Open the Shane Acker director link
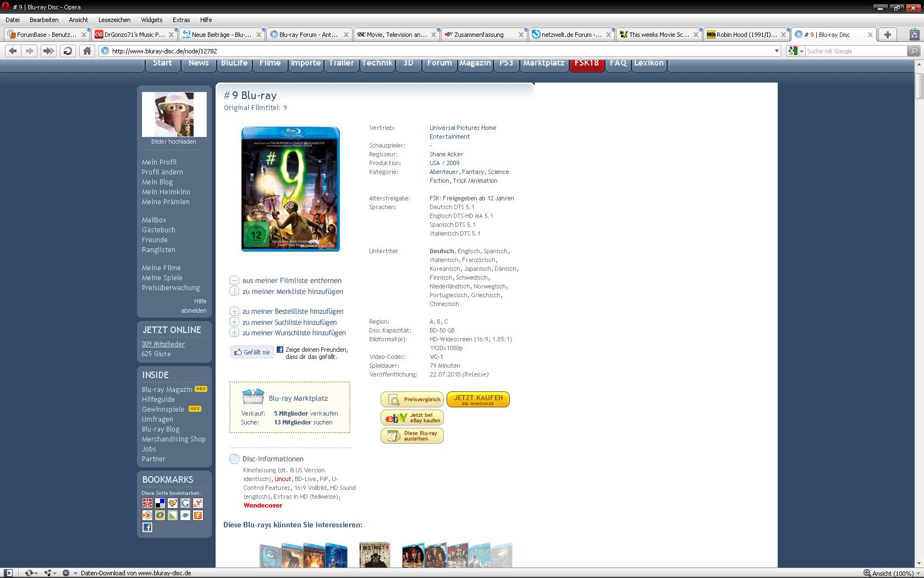The width and height of the screenshot is (924, 578). (x=446, y=154)
